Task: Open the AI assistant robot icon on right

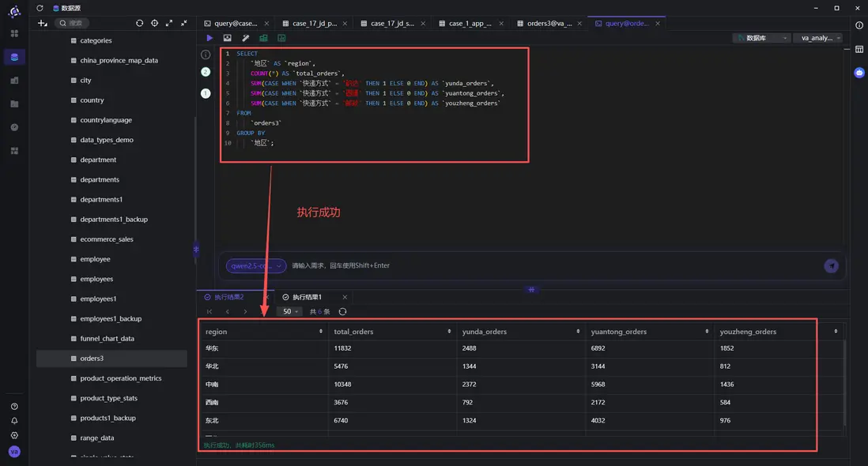Action: tap(859, 73)
